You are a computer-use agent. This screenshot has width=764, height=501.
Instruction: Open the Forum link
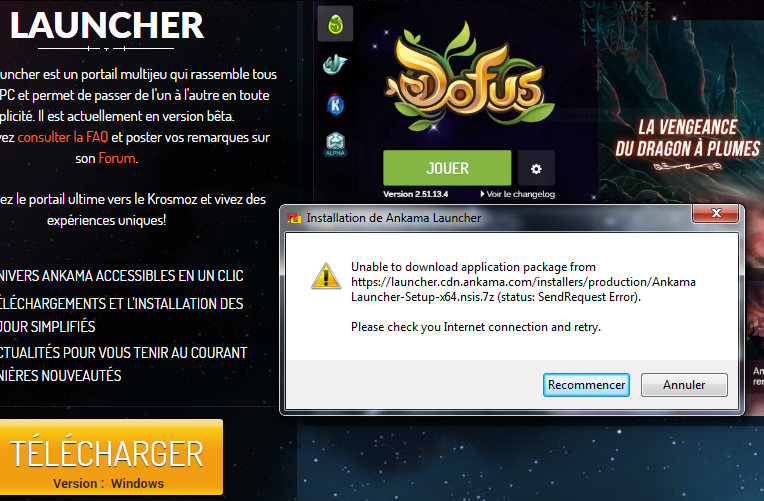[x=117, y=158]
